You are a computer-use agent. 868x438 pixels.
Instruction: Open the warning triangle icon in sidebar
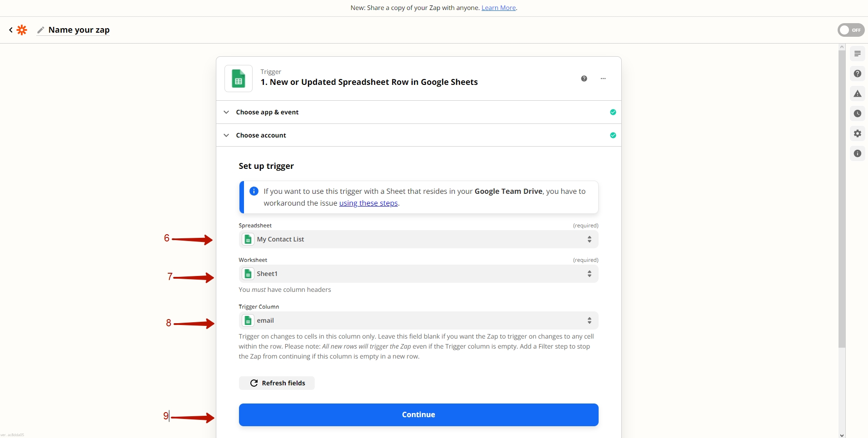[x=857, y=94]
